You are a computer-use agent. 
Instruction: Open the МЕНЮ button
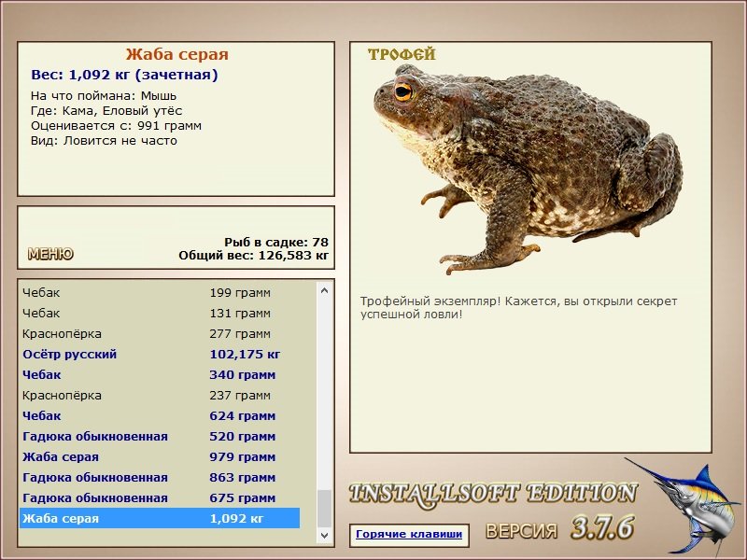[50, 254]
